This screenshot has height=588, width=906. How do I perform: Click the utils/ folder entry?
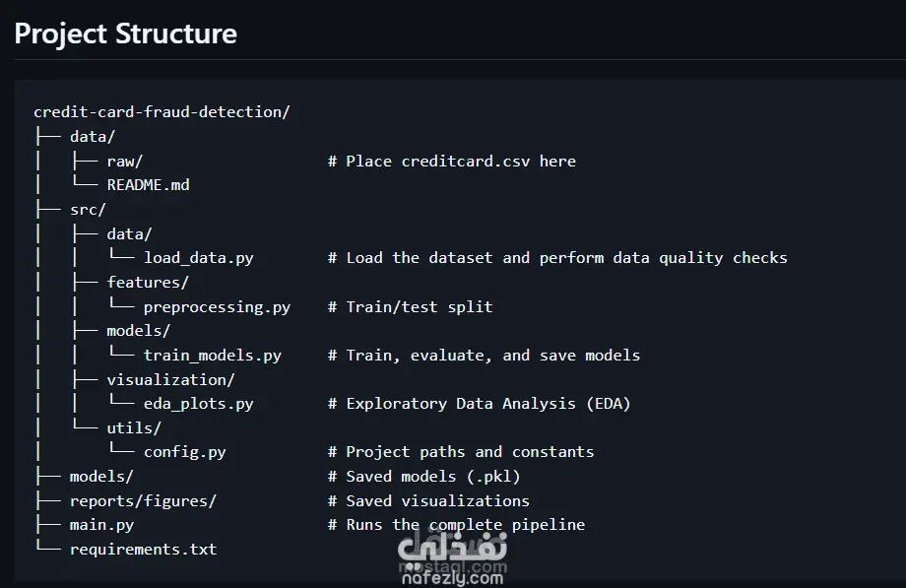(x=134, y=427)
